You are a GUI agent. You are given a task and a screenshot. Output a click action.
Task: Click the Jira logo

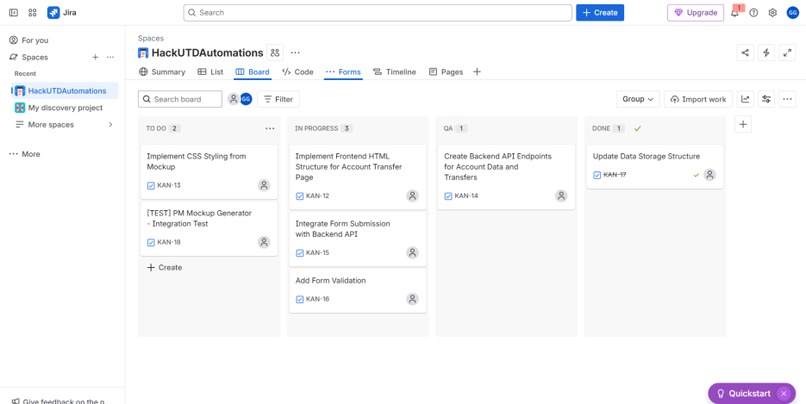click(x=62, y=12)
